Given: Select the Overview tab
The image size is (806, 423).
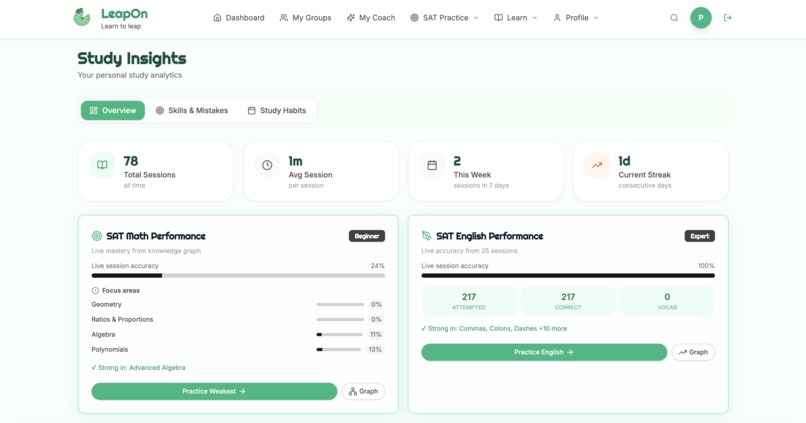Looking at the screenshot, I should (x=113, y=111).
